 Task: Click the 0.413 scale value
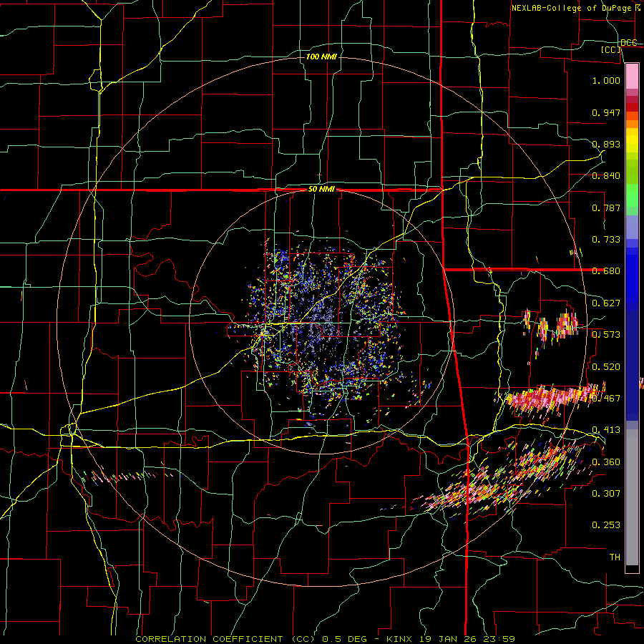coord(606,430)
